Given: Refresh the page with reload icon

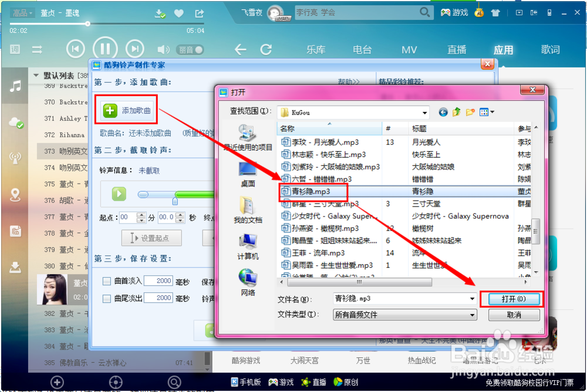Looking at the screenshot, I should coord(266,49).
